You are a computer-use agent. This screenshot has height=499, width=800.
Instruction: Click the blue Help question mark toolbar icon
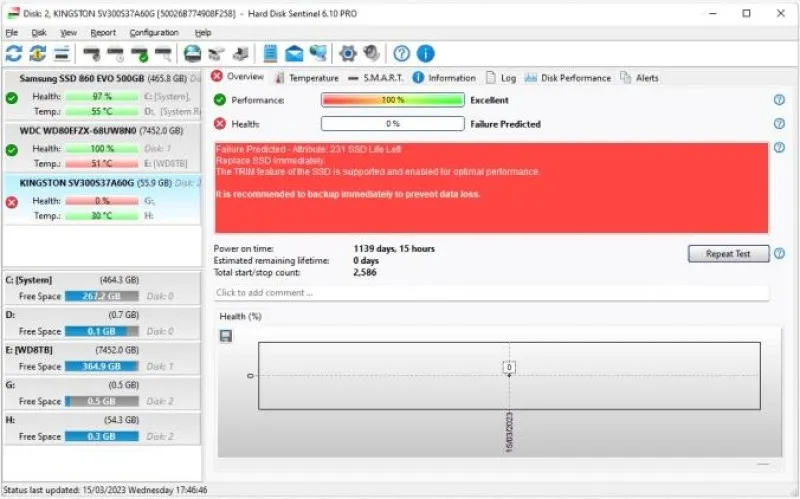[402, 54]
